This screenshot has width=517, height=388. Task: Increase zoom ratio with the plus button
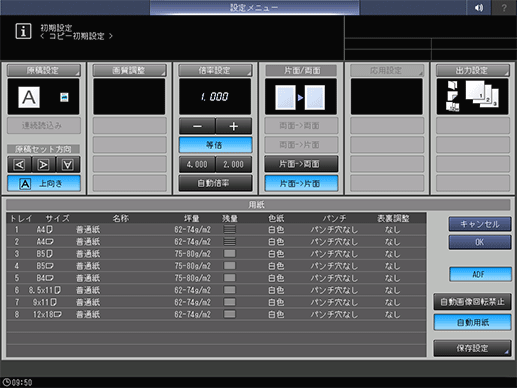(x=234, y=126)
